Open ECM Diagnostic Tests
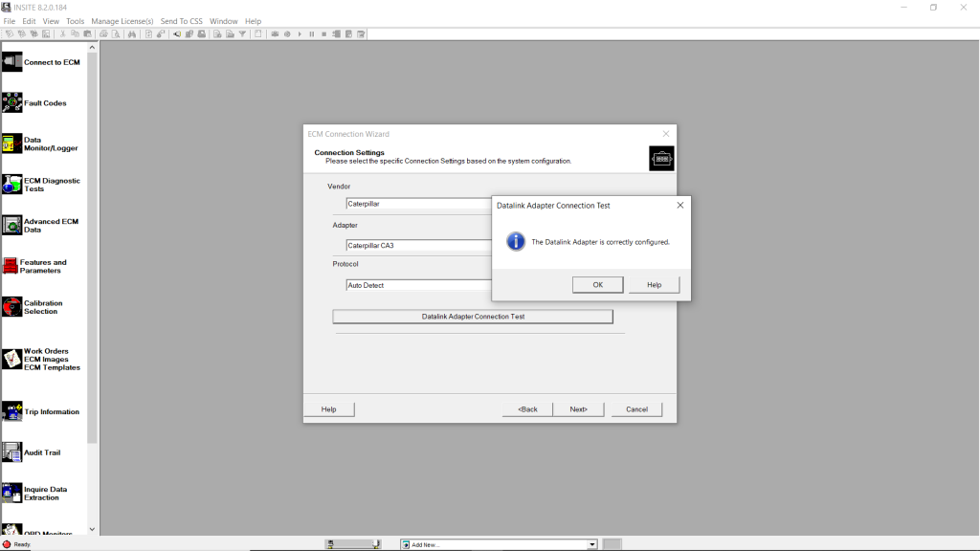980x551 pixels. (x=12, y=185)
